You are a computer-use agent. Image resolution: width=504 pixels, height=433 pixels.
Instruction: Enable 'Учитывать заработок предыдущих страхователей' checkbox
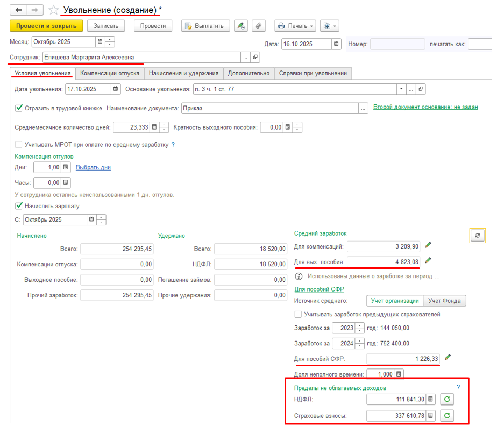[298, 314]
